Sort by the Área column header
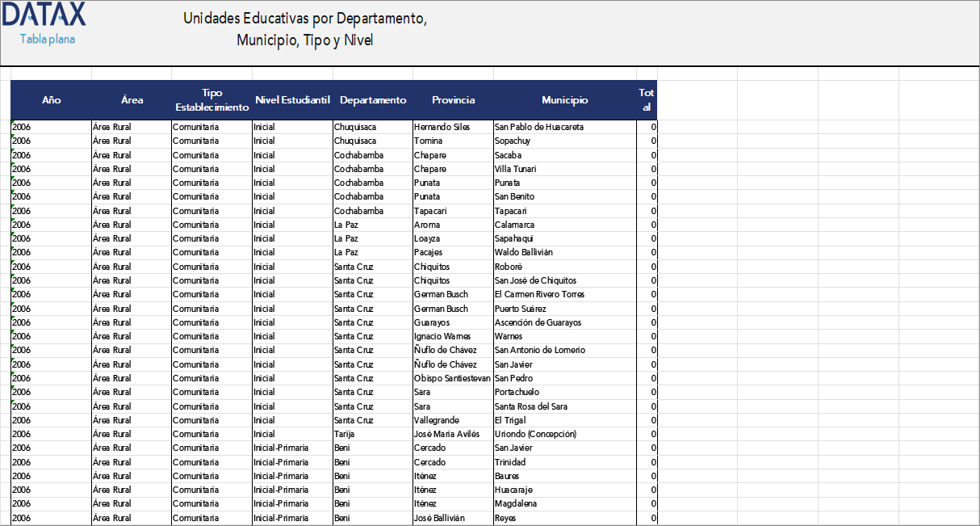The height and width of the screenshot is (526, 980). 132,99
